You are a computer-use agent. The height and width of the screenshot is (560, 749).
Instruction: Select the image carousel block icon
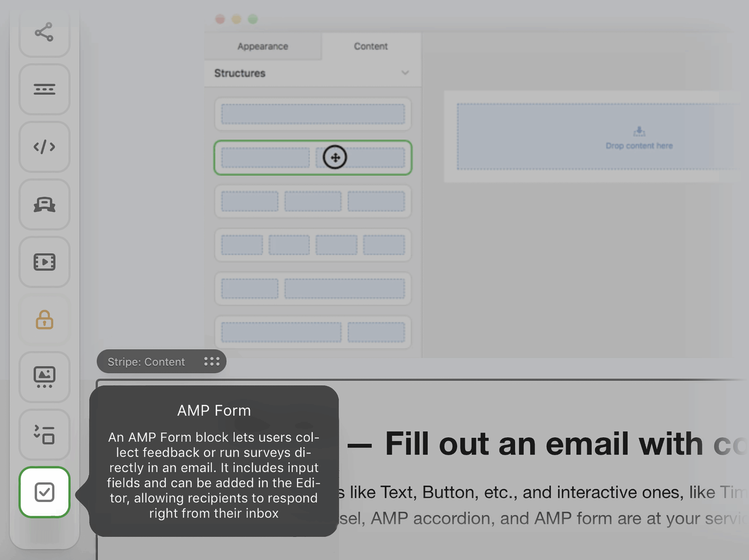44,377
